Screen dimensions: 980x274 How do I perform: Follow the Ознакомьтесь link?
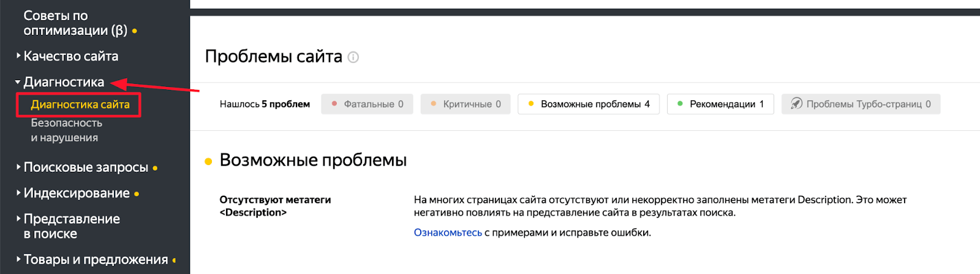point(448,232)
